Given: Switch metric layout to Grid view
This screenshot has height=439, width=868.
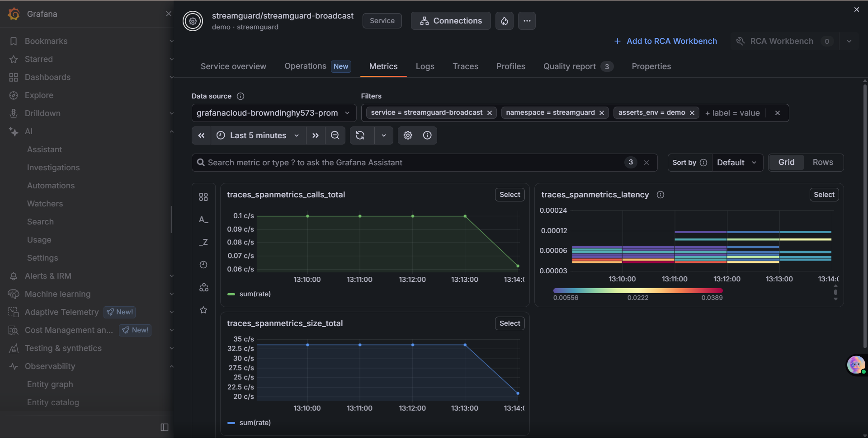Looking at the screenshot, I should [x=786, y=162].
